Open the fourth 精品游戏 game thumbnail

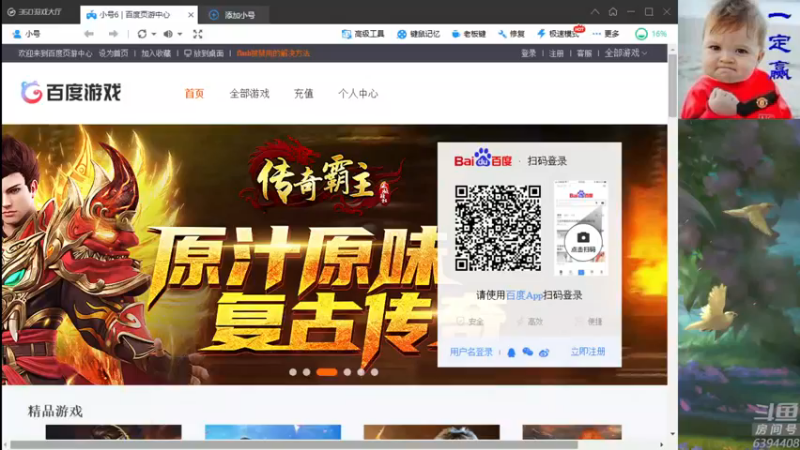572,432
